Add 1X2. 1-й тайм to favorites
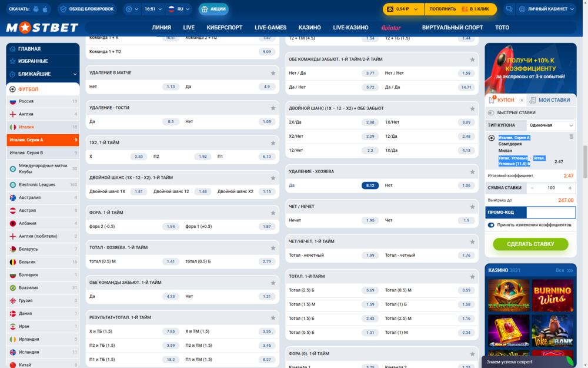Viewport: 588px width, 368px height. tap(273, 143)
